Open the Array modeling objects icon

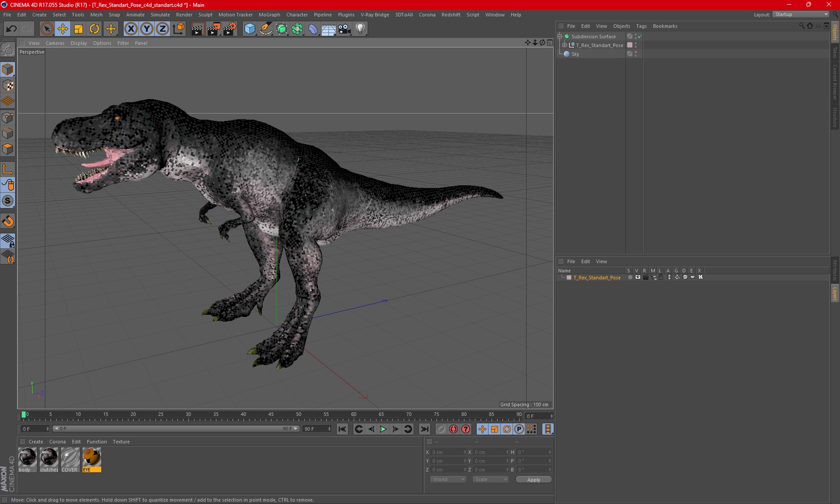[297, 29]
